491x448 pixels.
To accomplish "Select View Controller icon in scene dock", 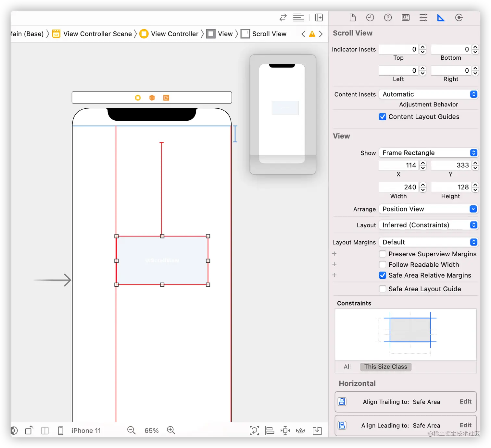I will coord(138,98).
